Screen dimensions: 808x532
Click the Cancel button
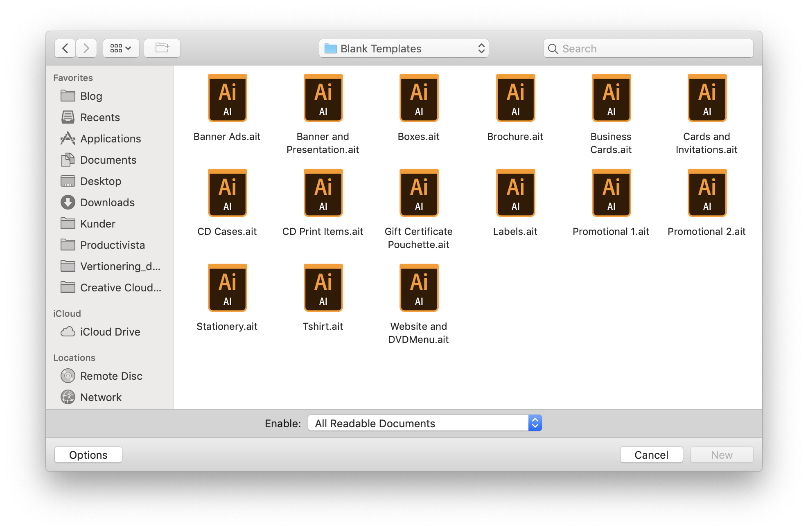click(652, 455)
